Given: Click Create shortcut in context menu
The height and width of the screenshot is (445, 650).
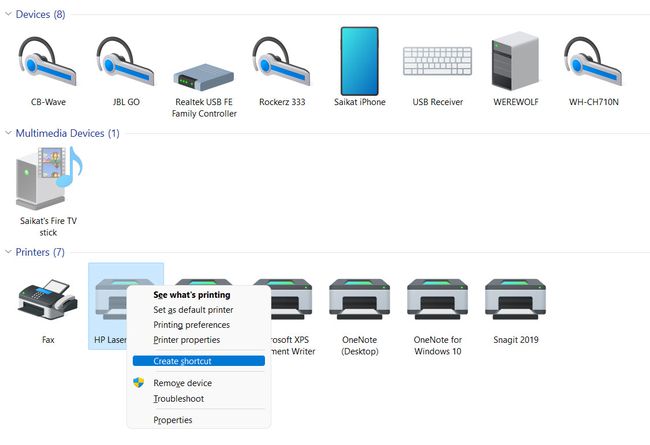Looking at the screenshot, I should (x=199, y=361).
